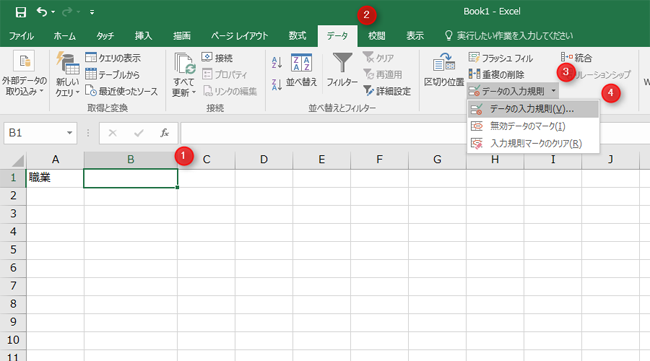Click the Name Box showing B1

[35, 133]
